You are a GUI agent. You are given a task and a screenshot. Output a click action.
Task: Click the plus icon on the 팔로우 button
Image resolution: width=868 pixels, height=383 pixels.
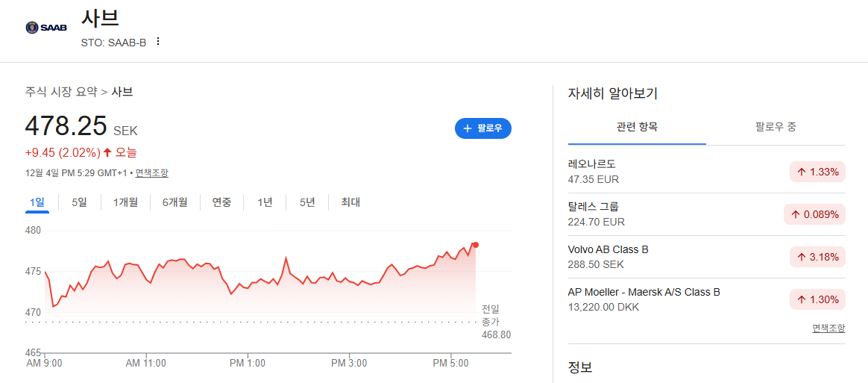coord(468,128)
